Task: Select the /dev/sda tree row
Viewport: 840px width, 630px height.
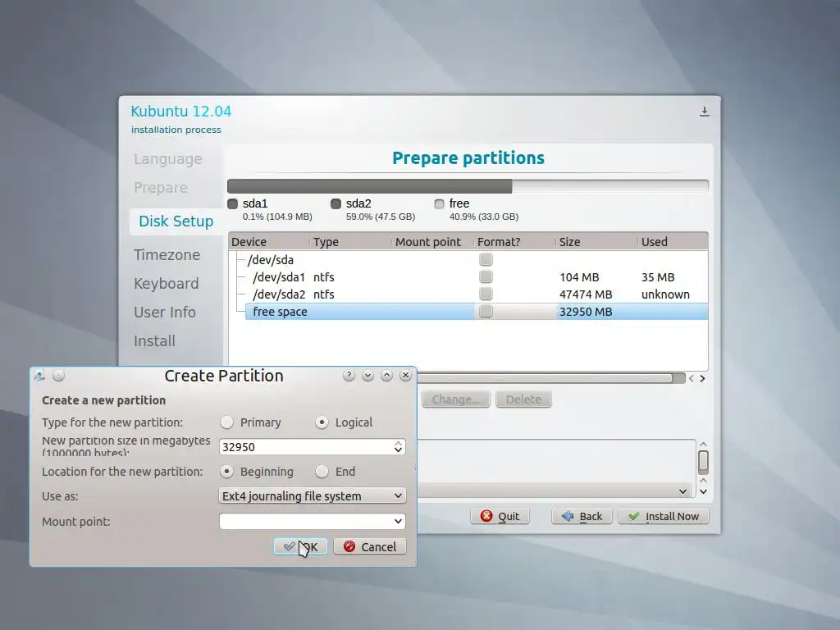Action: coord(468,260)
